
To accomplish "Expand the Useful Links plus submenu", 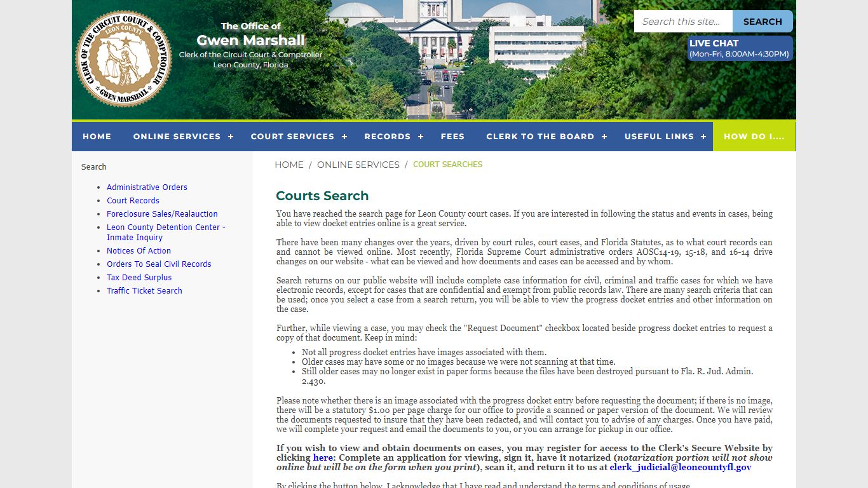I will pyautogui.click(x=703, y=137).
